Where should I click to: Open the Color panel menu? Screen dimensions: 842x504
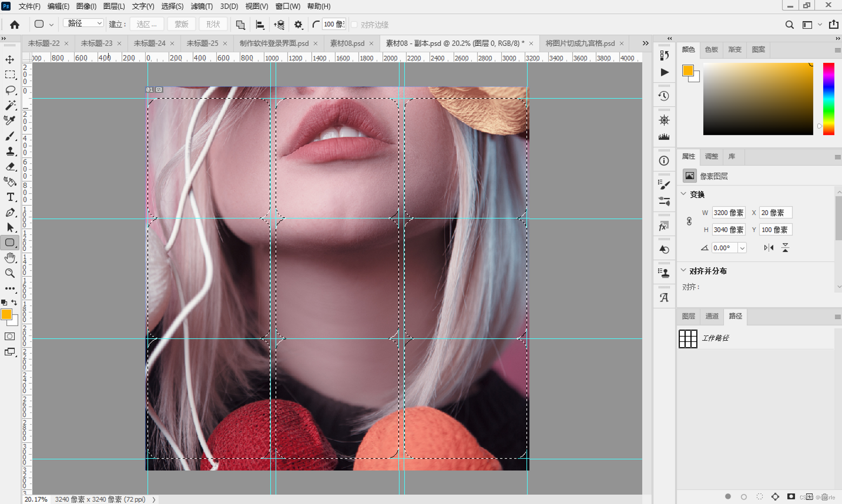point(837,50)
